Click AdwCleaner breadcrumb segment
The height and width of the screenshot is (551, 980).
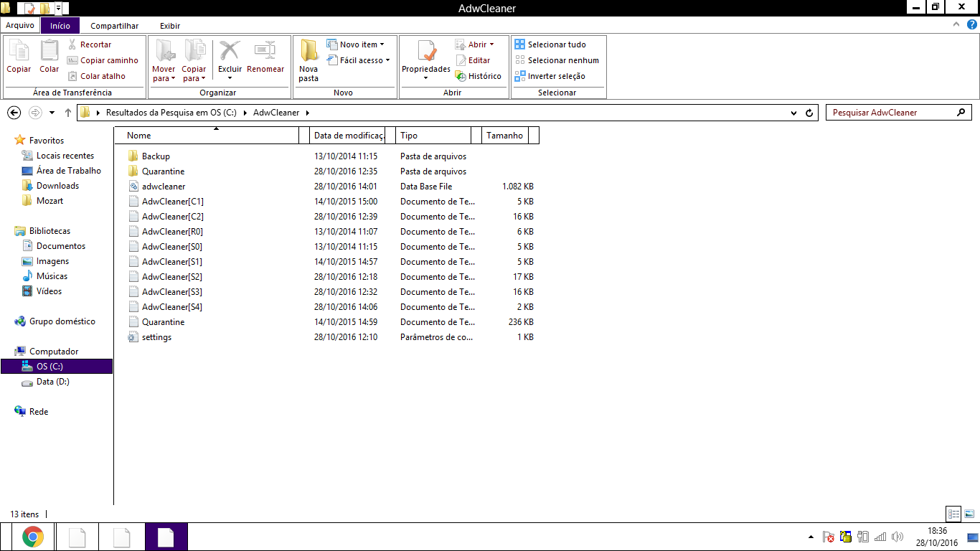coord(275,113)
